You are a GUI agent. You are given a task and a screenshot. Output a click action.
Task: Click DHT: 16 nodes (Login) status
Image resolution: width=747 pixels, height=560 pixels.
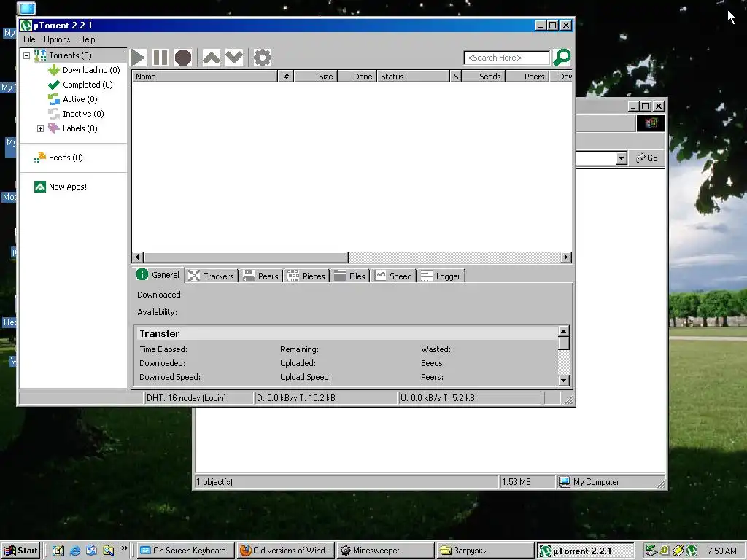pos(198,398)
